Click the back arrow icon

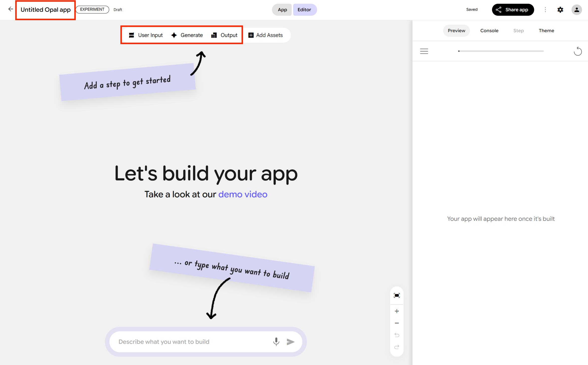point(10,9)
